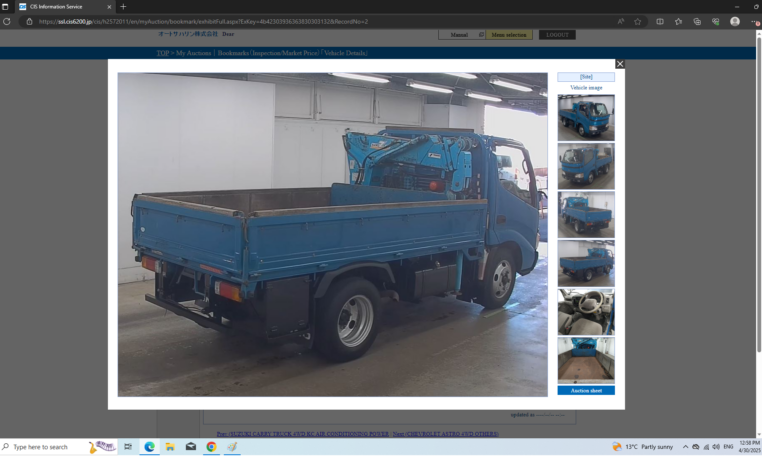
Task: Open a new browser tab
Action: point(123,7)
